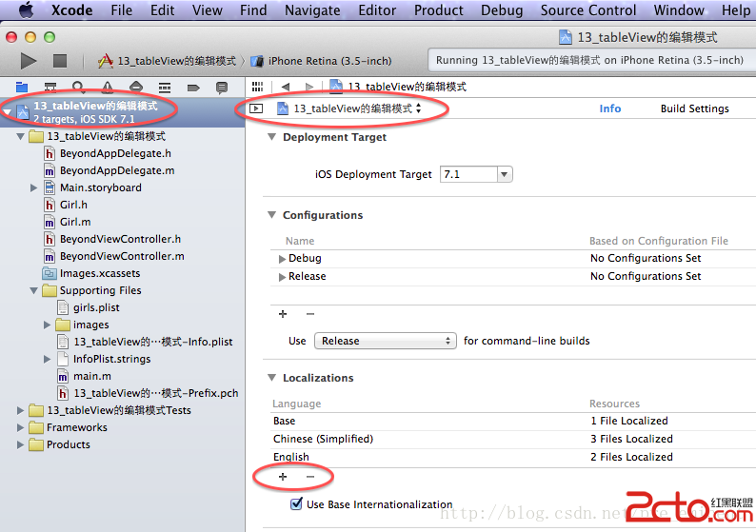Collapse the Supporting Files group
756x532 pixels.
point(33,290)
